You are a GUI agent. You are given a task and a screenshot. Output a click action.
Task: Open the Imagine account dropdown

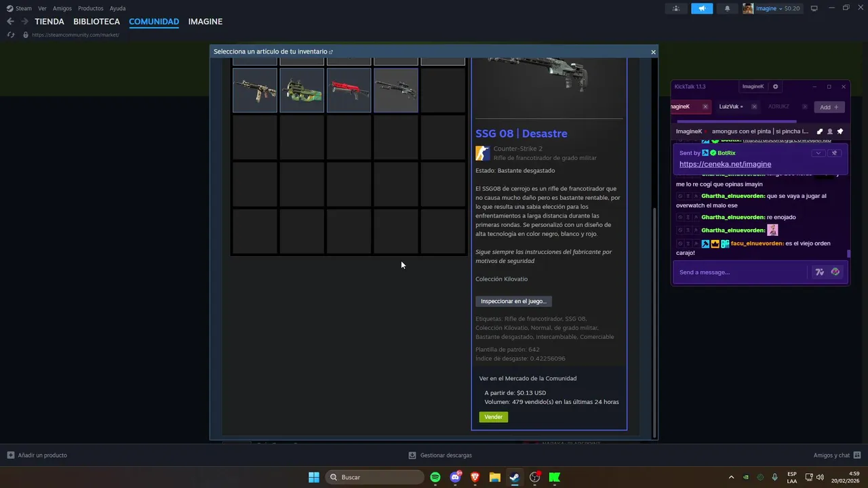coord(772,8)
